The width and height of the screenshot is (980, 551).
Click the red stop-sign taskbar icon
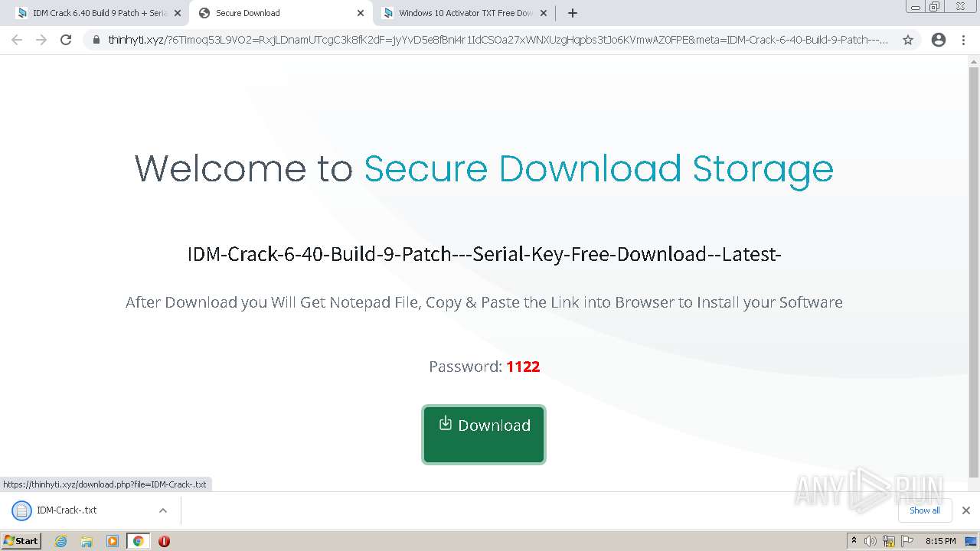(x=164, y=541)
